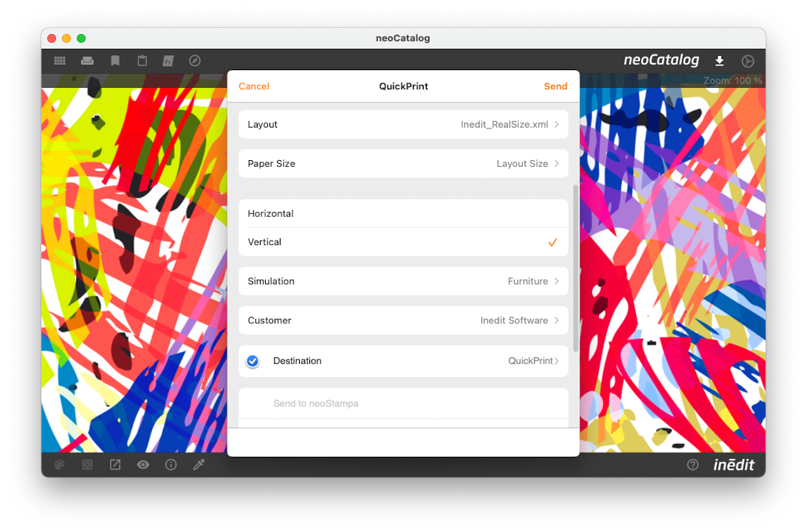Click the inedit logo at bottom right
Viewport: 807px width, 532px height.
(734, 465)
